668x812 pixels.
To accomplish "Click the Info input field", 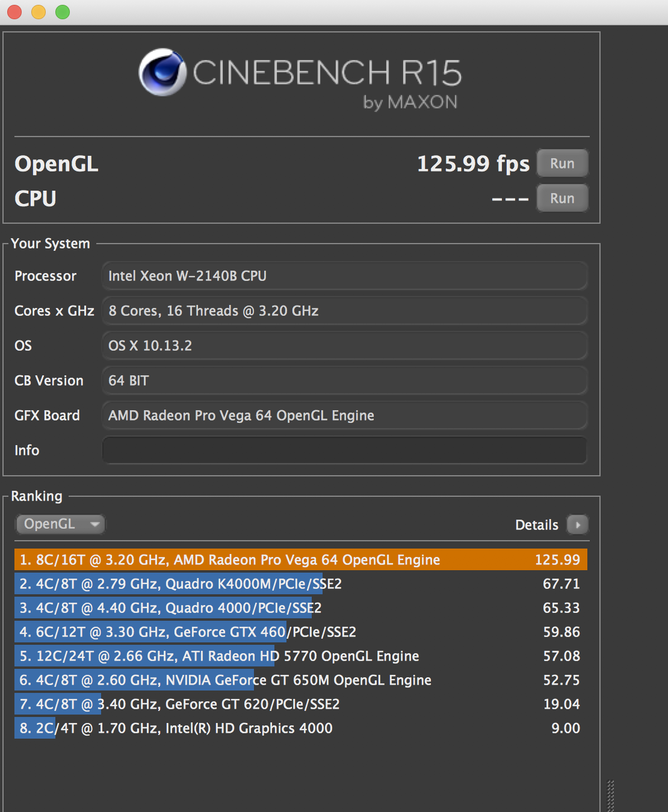I will click(344, 450).
